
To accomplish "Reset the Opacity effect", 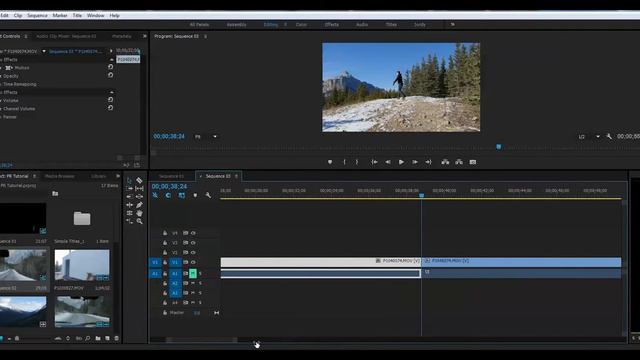I will point(110,75).
